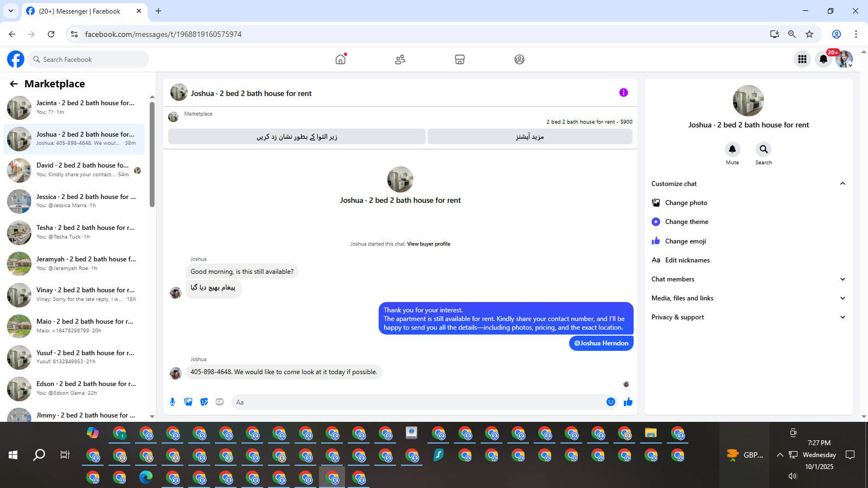Click the @Joshua Herndon mention
Screen dimensions: 868x488
[601, 343]
